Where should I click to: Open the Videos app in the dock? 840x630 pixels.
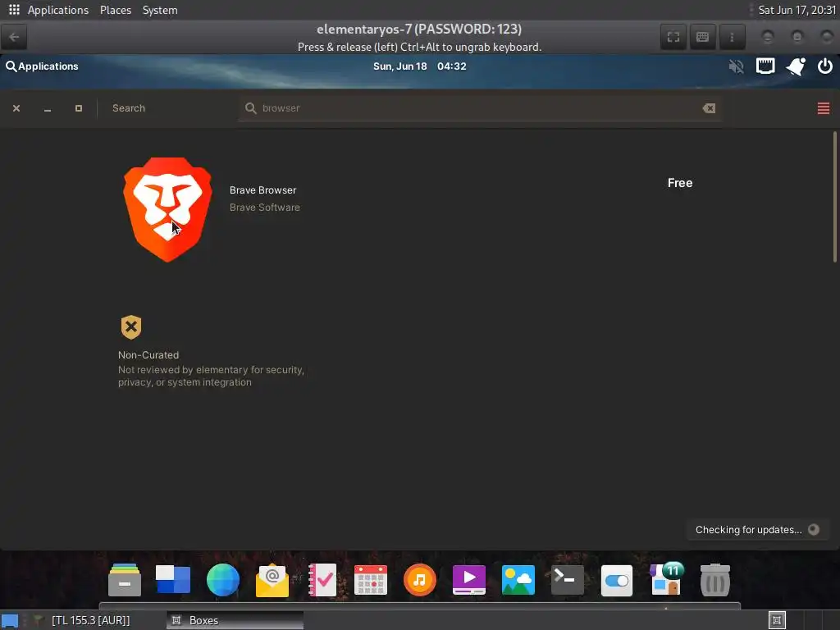click(468, 580)
